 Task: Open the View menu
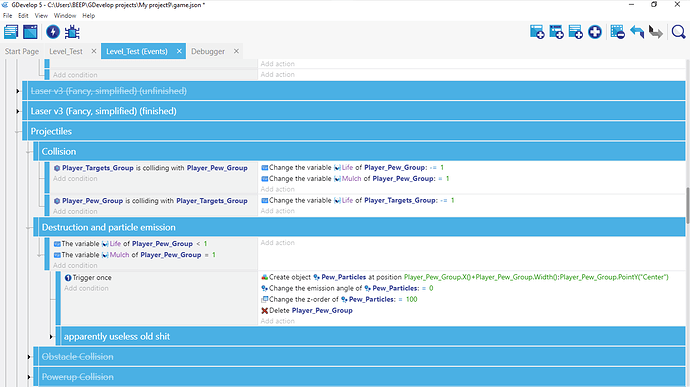click(41, 15)
